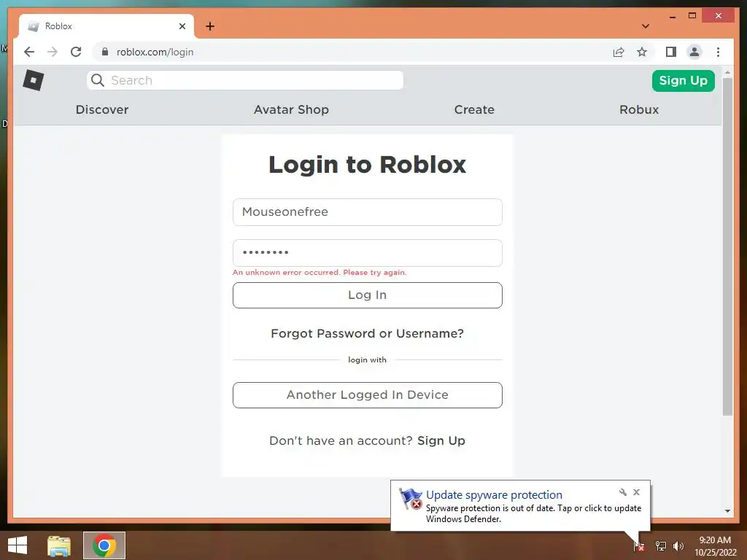Click the browser forward arrow

coord(53,52)
